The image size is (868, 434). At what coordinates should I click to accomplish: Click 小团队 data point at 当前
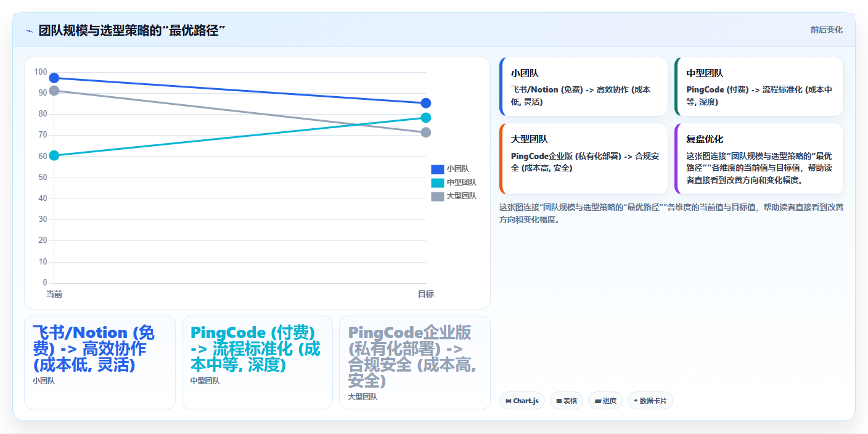(x=54, y=78)
